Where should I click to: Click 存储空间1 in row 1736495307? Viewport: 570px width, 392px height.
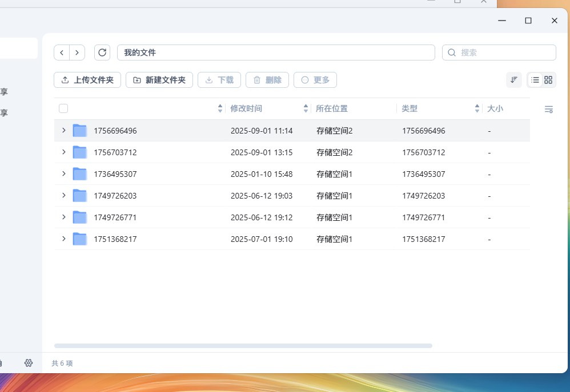pos(335,175)
